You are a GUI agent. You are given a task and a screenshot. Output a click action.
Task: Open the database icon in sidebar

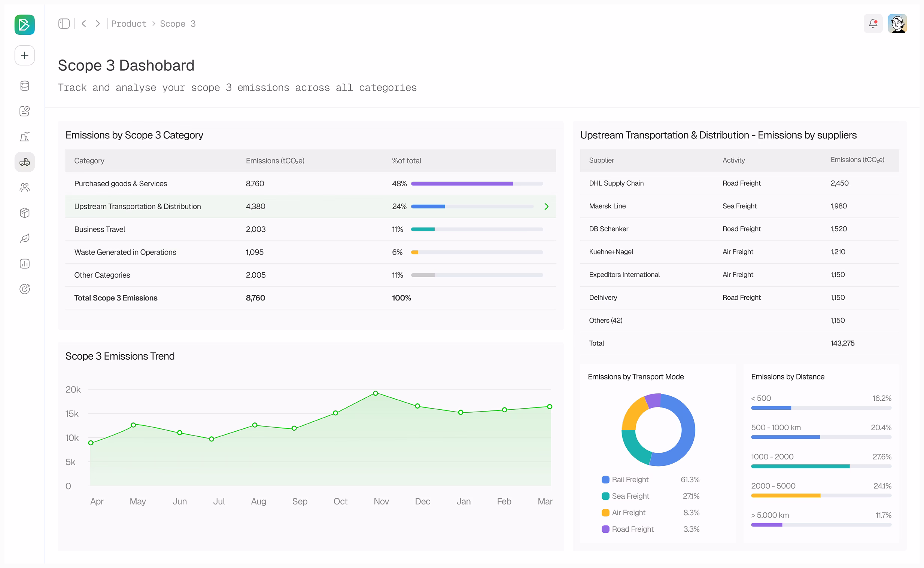[x=24, y=86]
